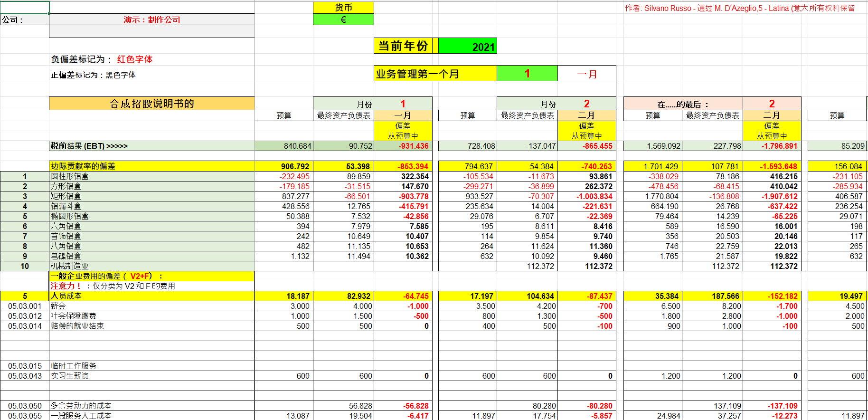Select the 一般服务人工成本 row label
Image resolution: width=868 pixels, height=420 pixels.
coord(152,415)
